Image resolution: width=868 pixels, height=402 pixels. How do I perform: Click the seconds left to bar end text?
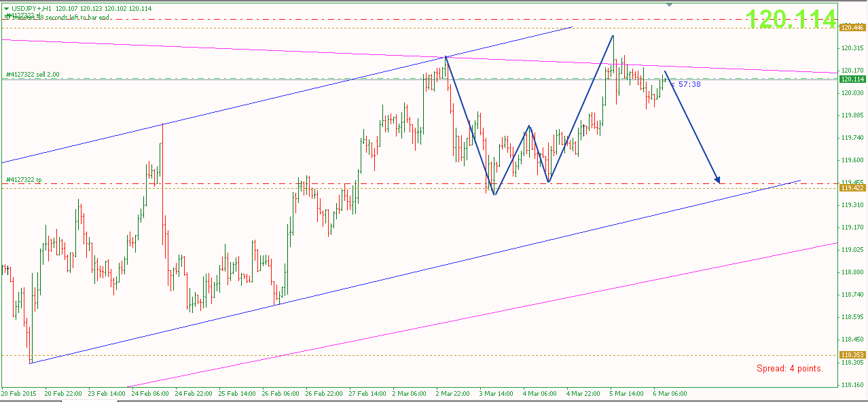(68, 17)
